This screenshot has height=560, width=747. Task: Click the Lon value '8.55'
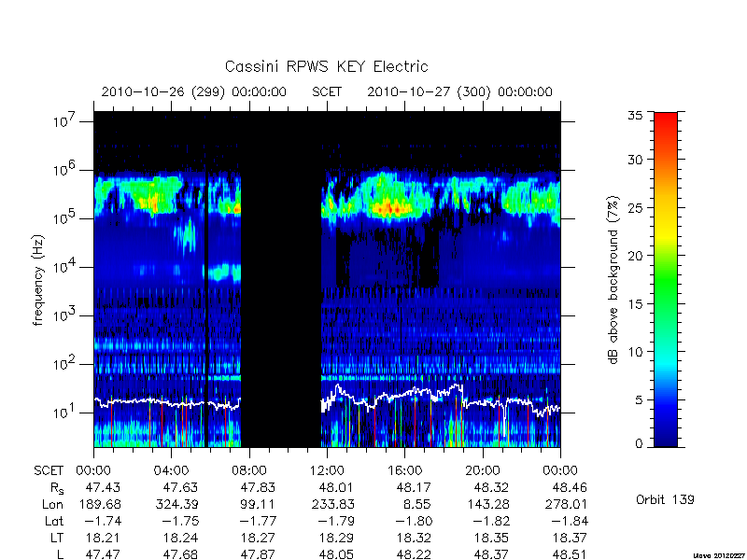coord(418,504)
